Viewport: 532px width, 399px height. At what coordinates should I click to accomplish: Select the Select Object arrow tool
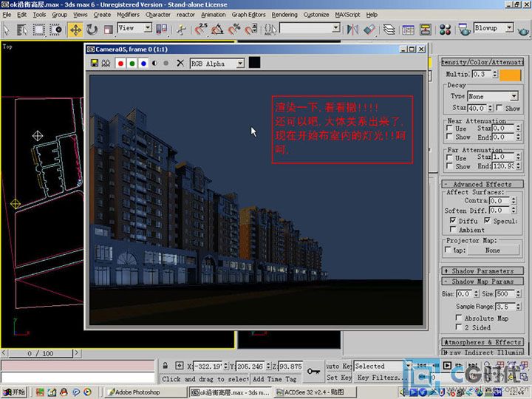coord(7,30)
